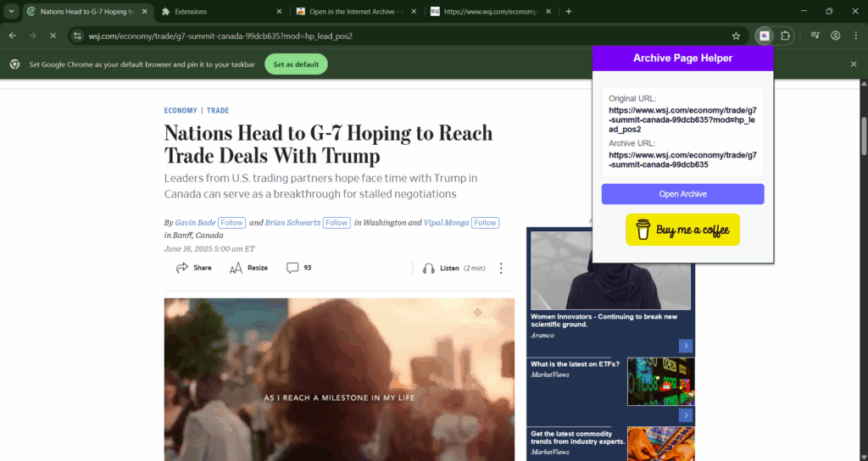Click the Share arrow icon
Screen dimensions: 868x461
click(182, 268)
